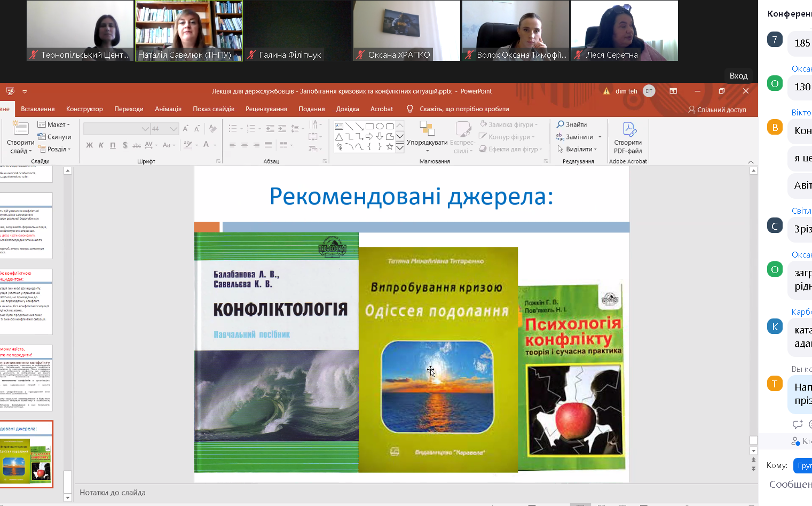Click the Створити PDF-файл Acrobat button
The width and height of the screenshot is (812, 506).
[x=628, y=137]
